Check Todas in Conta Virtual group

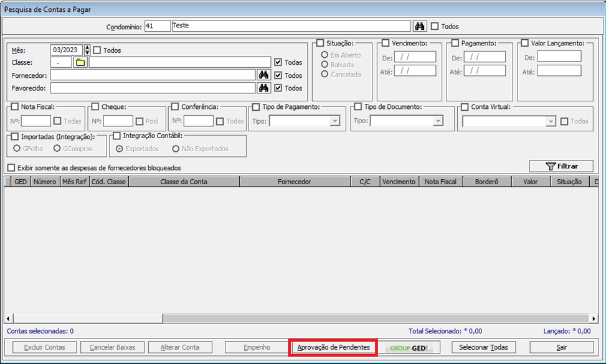click(564, 121)
